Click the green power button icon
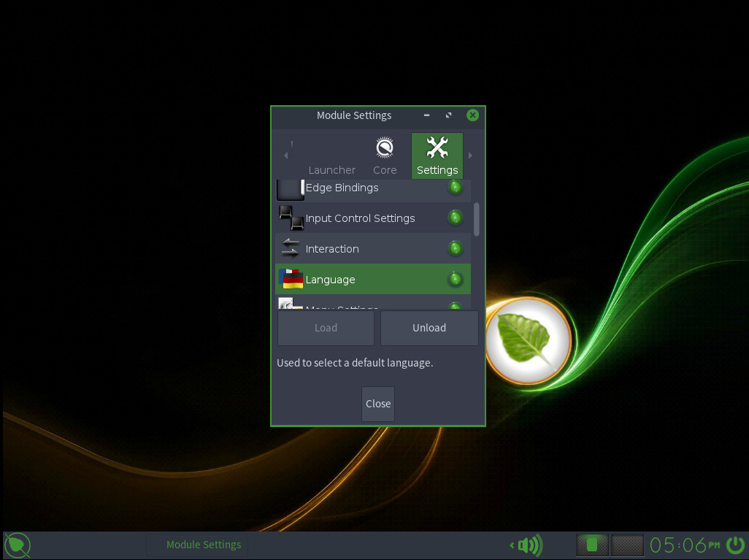The width and height of the screenshot is (749, 560). click(x=735, y=545)
